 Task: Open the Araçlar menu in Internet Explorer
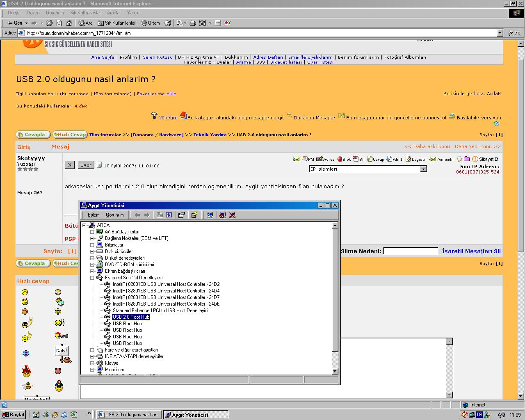point(114,13)
